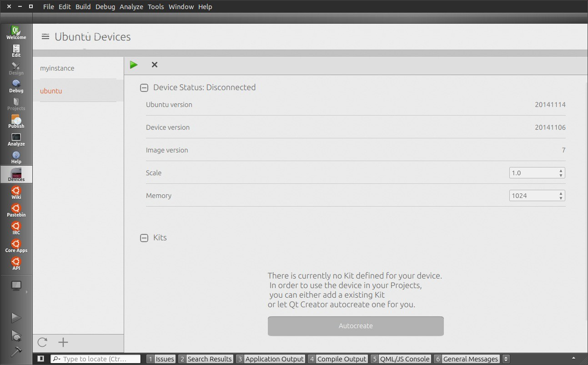
Task: Switch to Design mode
Action: [x=16, y=68]
